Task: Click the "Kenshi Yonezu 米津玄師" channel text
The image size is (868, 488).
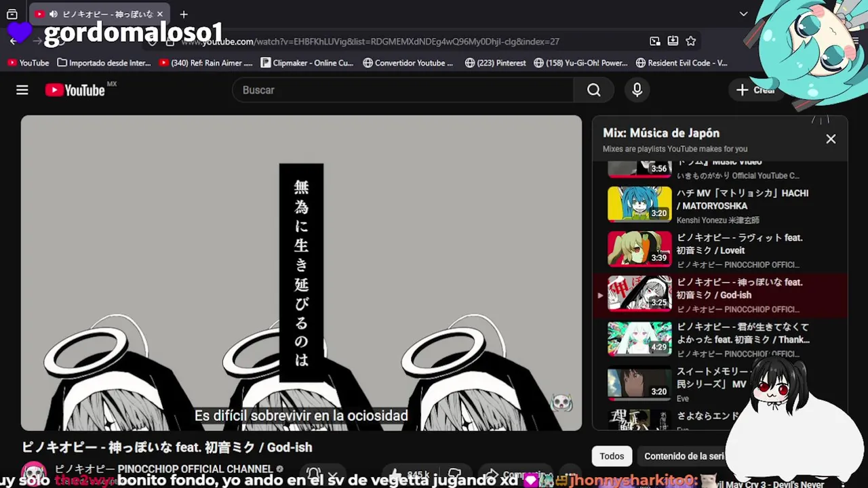Action: pyautogui.click(x=718, y=220)
